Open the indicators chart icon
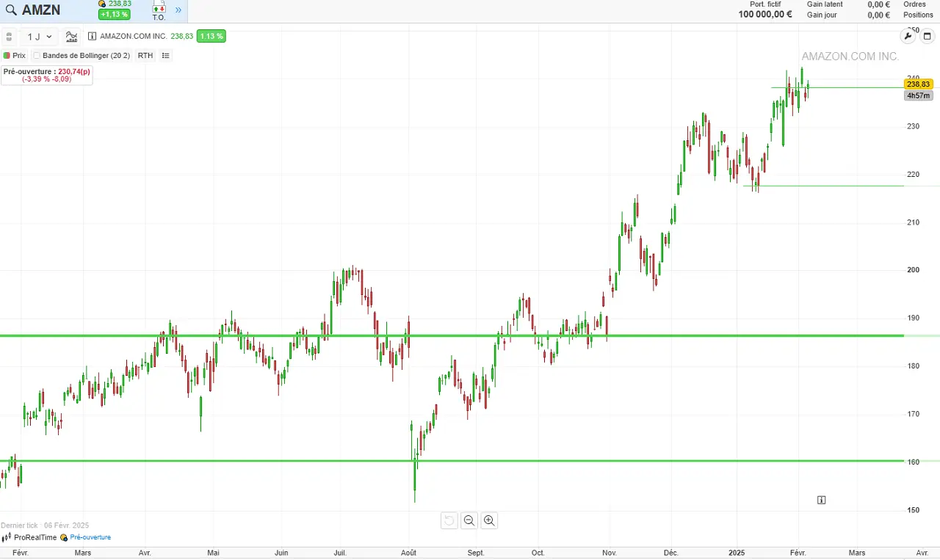The image size is (940, 560). (x=71, y=36)
